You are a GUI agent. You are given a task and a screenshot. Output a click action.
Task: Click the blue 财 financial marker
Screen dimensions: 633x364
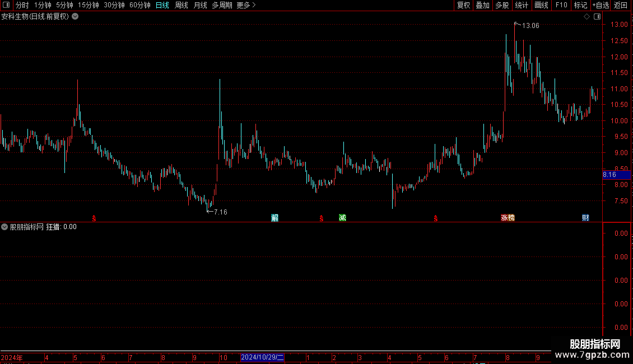click(x=585, y=218)
